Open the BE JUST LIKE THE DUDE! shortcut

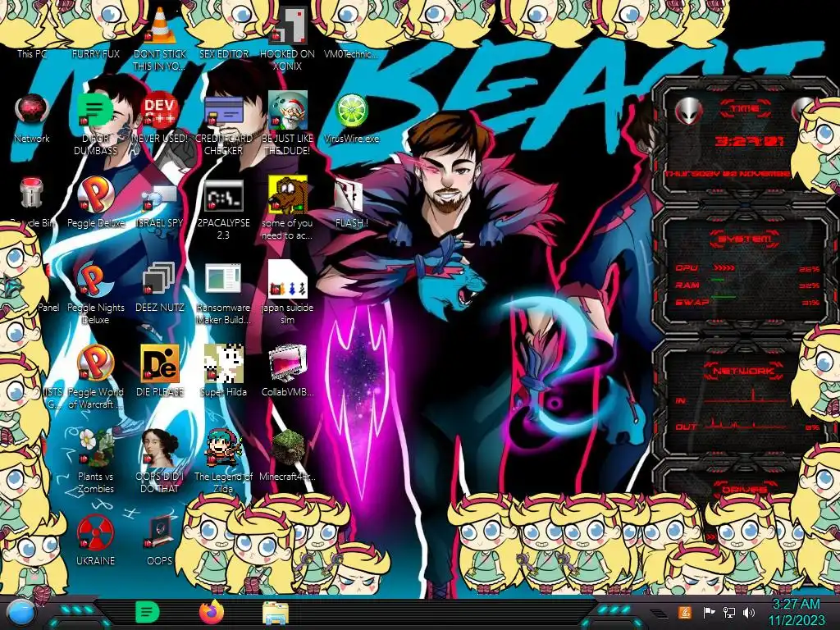pos(288,110)
